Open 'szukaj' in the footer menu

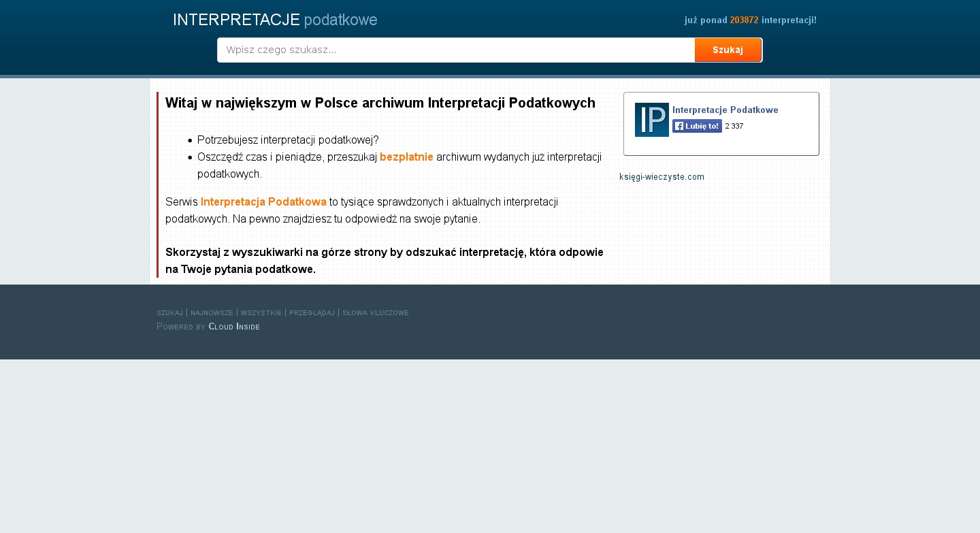[169, 312]
